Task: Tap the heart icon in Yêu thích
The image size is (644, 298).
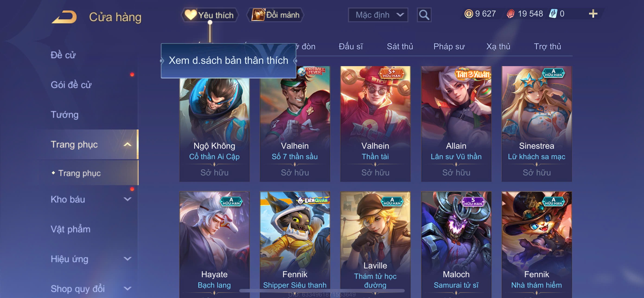Action: pos(191,15)
